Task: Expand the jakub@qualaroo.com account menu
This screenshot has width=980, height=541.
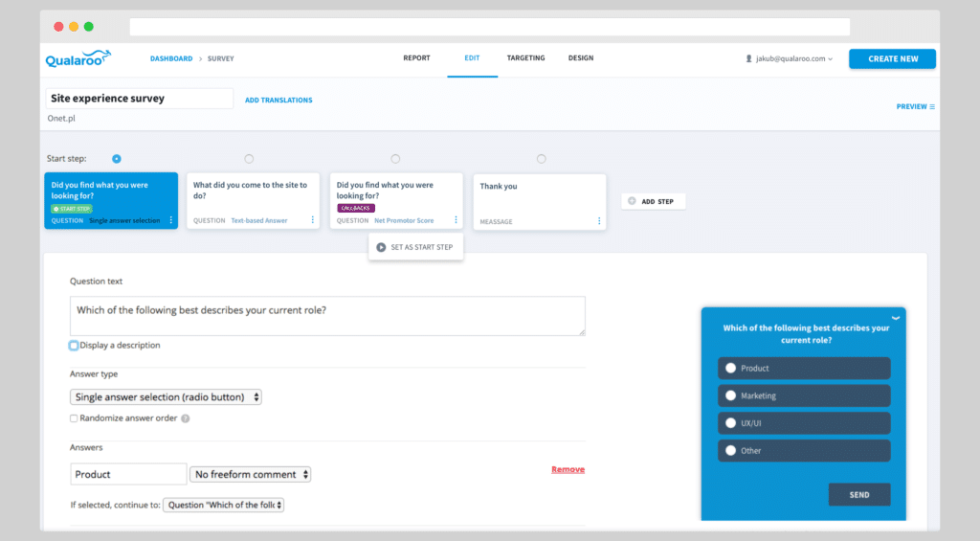Action: pos(789,58)
